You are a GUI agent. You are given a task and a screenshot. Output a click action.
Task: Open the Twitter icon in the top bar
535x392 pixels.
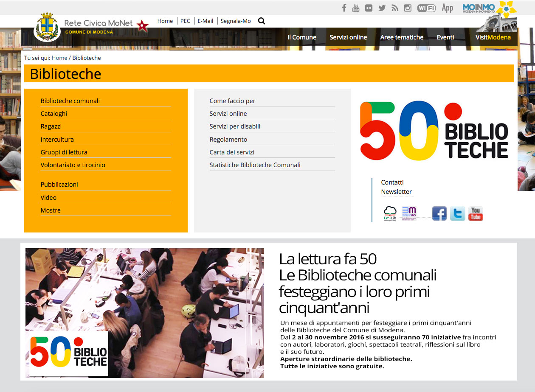tap(382, 8)
